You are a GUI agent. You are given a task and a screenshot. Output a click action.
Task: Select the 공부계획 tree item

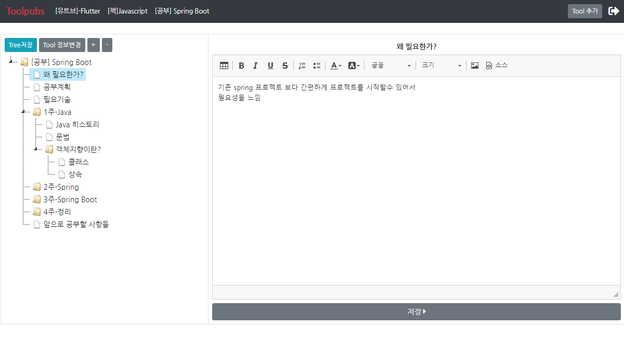click(x=57, y=87)
